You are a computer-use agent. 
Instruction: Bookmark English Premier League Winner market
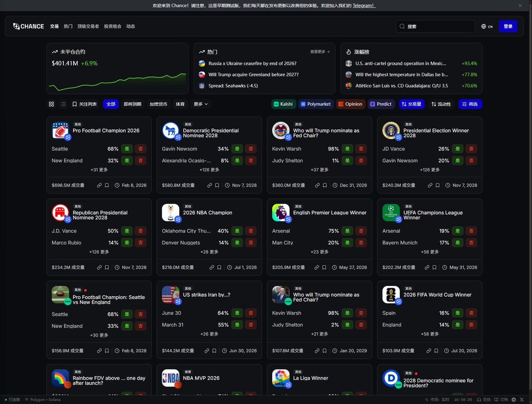tap(325, 267)
